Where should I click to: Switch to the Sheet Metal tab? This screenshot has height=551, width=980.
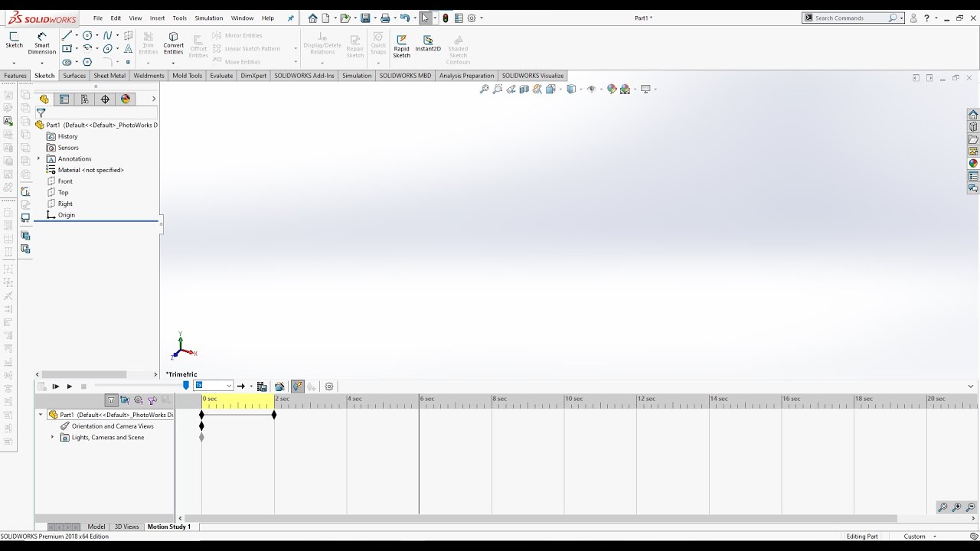(109, 76)
